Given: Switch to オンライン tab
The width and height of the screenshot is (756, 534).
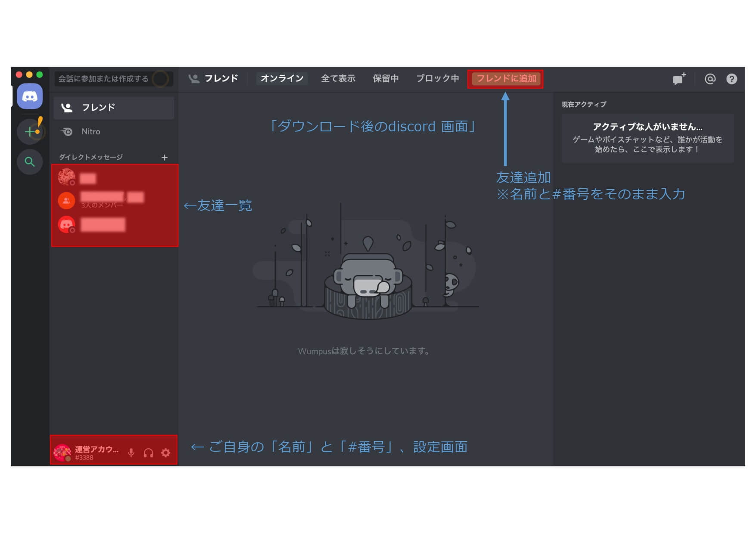Looking at the screenshot, I should point(282,78).
